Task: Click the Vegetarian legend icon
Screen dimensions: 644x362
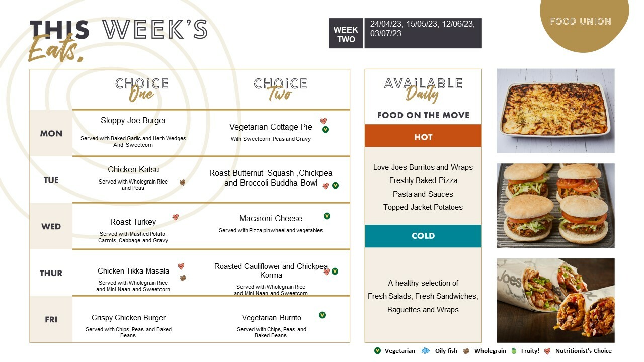Action: (377, 351)
